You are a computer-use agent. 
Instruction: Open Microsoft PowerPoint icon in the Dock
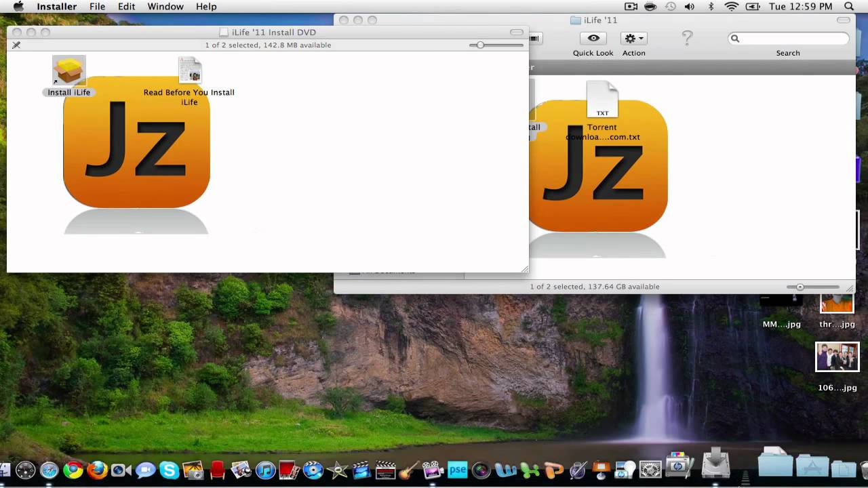(554, 470)
